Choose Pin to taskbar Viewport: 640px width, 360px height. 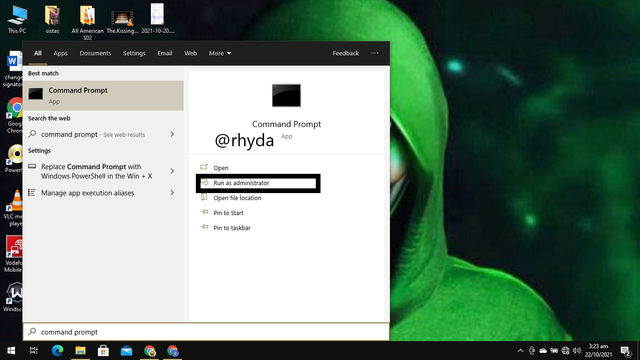click(232, 228)
